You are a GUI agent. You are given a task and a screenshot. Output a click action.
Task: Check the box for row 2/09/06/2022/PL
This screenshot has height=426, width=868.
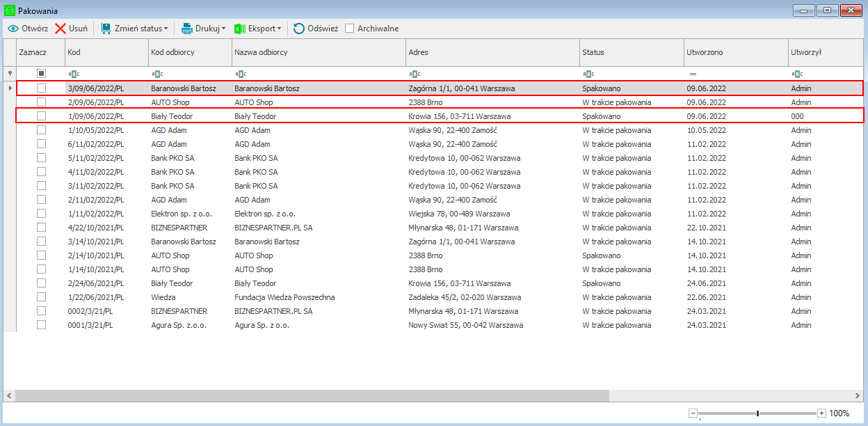[x=41, y=102]
